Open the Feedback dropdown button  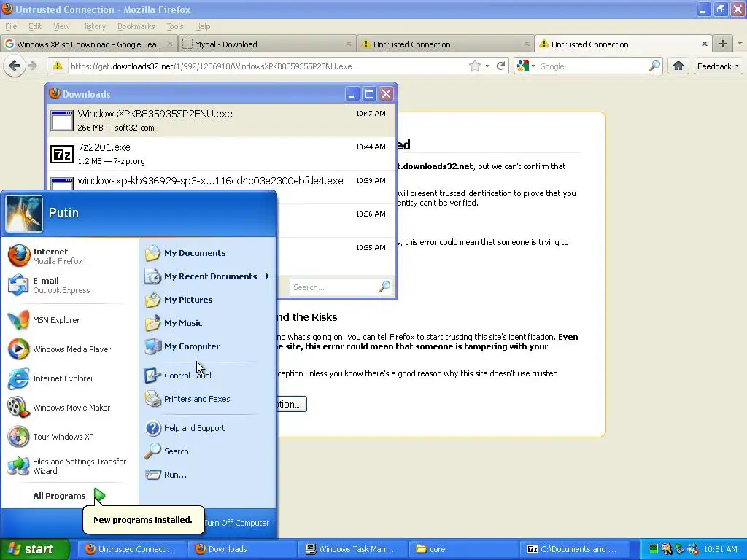click(x=718, y=66)
